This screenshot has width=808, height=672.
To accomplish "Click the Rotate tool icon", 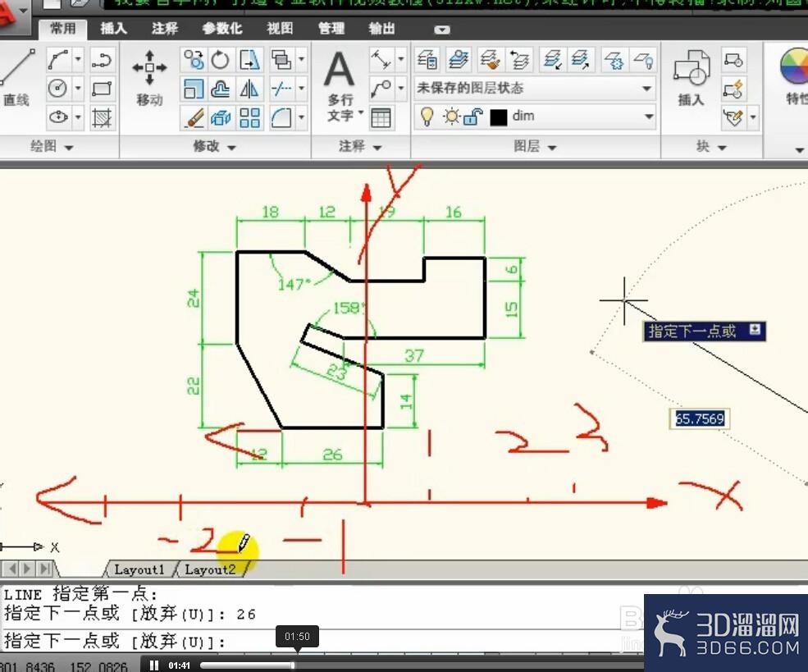I will tap(221, 60).
